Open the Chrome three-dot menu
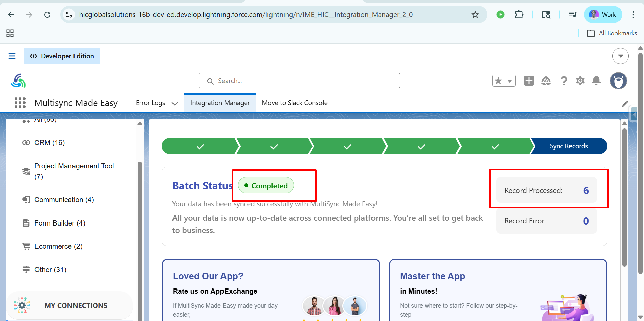Image resolution: width=644 pixels, height=321 pixels. point(633,15)
